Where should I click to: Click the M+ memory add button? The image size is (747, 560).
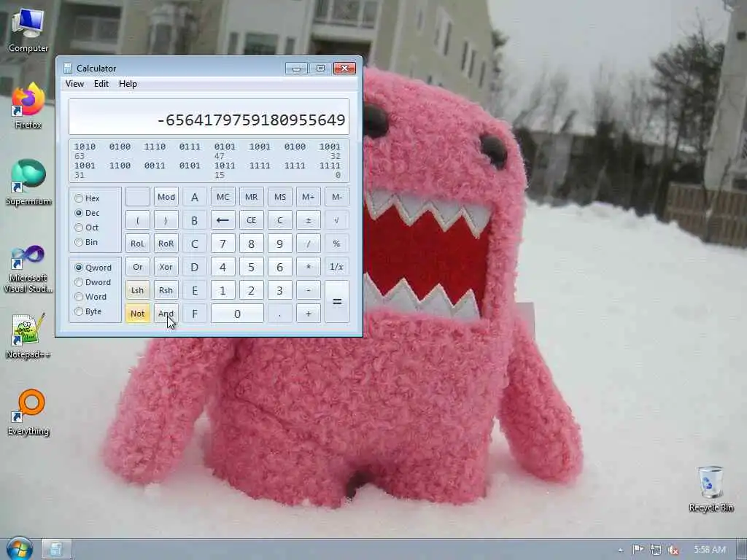(x=309, y=197)
